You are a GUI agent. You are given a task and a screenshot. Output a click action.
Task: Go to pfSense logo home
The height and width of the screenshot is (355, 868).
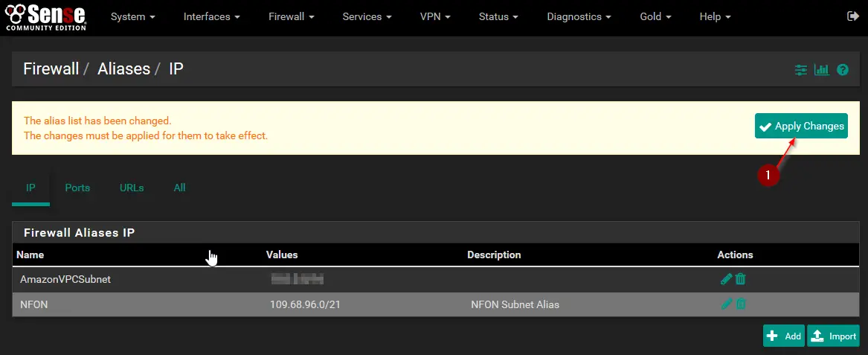click(45, 16)
